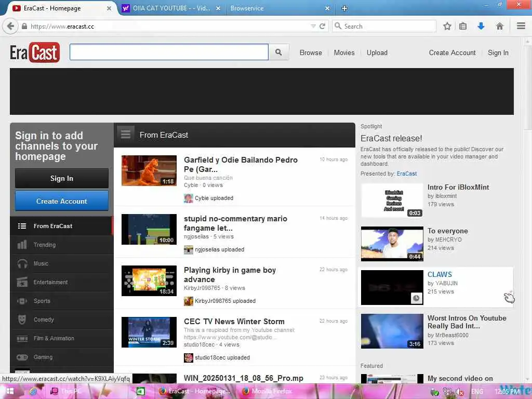Click Cybie's avatar next to uploaded
Viewport: 532px width, 399px height.
[188, 198]
